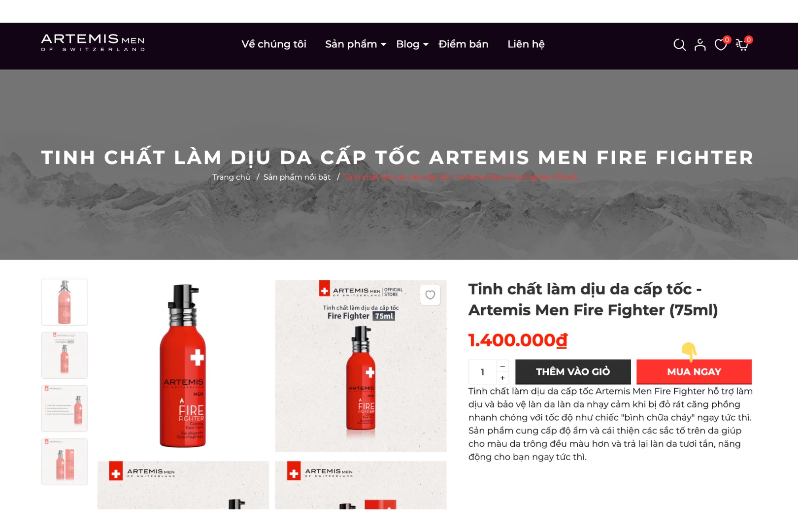Viewport: 798px width, 532px height.
Task: Open the Điểm bán menu item
Action: [464, 44]
